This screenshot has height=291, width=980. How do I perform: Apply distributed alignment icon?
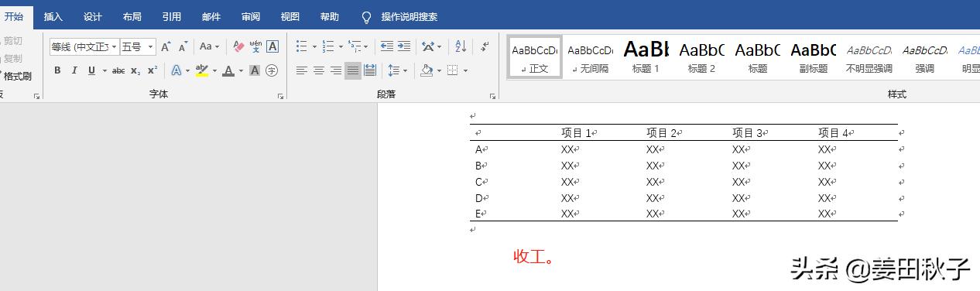pos(370,70)
